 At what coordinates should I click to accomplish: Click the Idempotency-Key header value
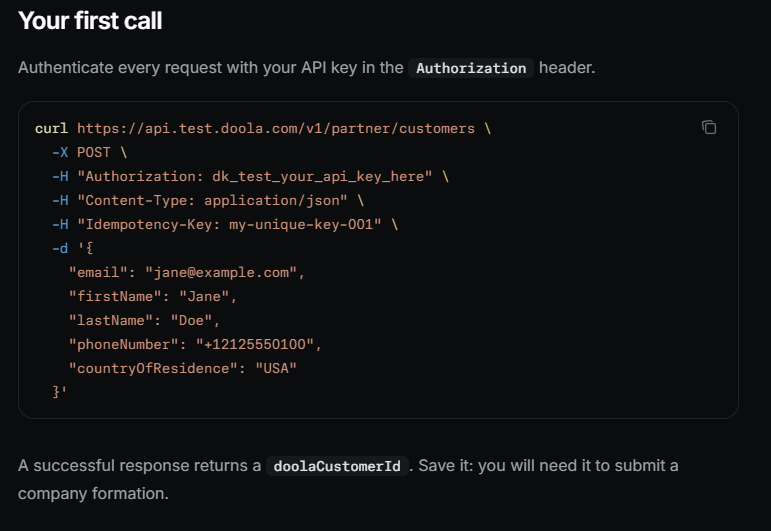305,225
